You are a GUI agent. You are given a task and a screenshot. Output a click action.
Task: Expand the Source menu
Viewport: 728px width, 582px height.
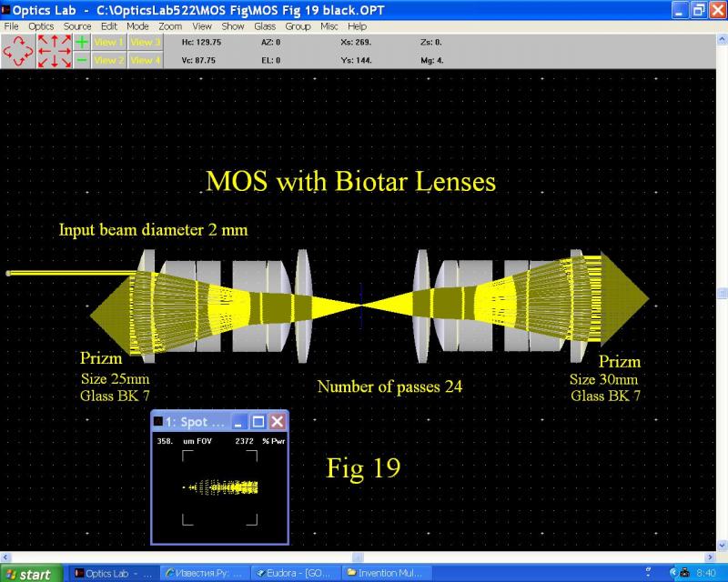[x=77, y=26]
